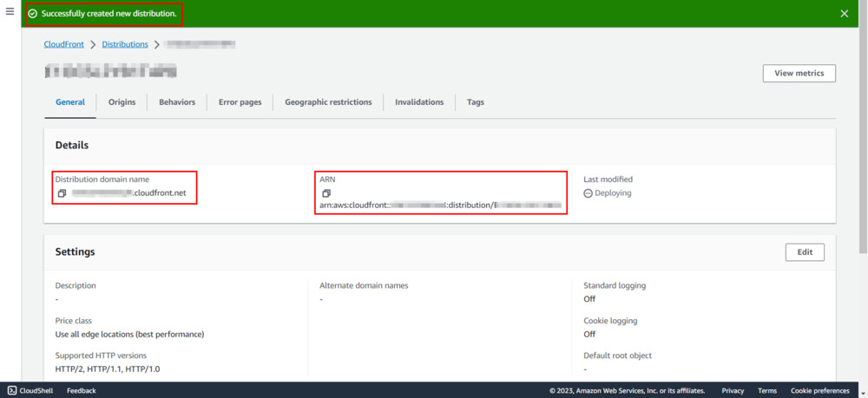Open the Behaviors tab

tap(177, 102)
